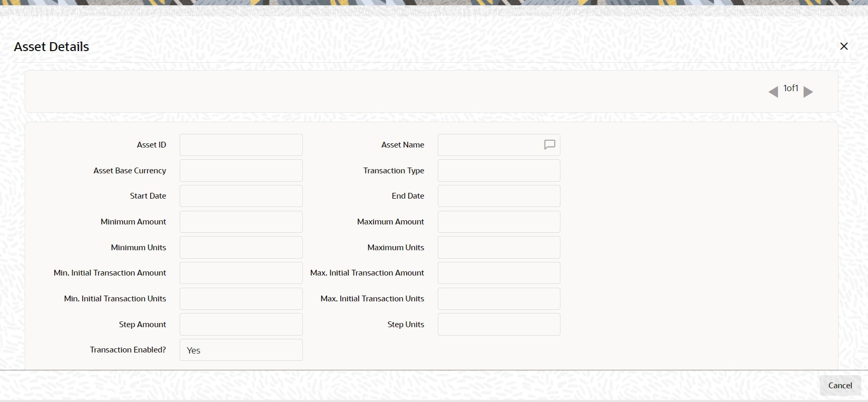Click the Minimum Amount field
Viewport: 868px width, 402px height.
click(x=241, y=222)
